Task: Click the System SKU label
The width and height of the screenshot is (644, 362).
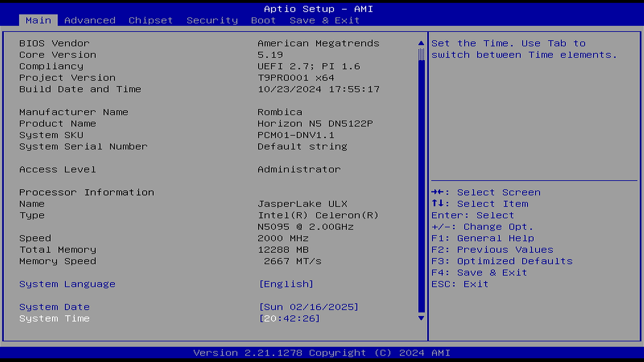Action: click(51, 135)
